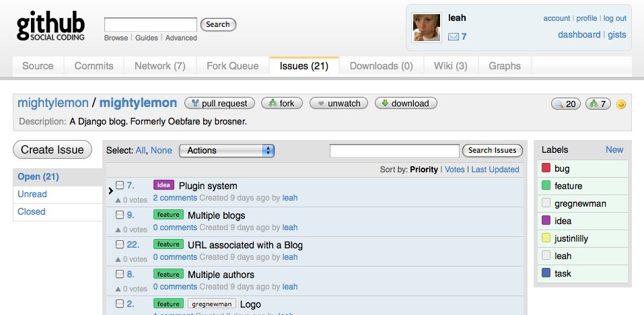Show Closed issues

coord(31,212)
